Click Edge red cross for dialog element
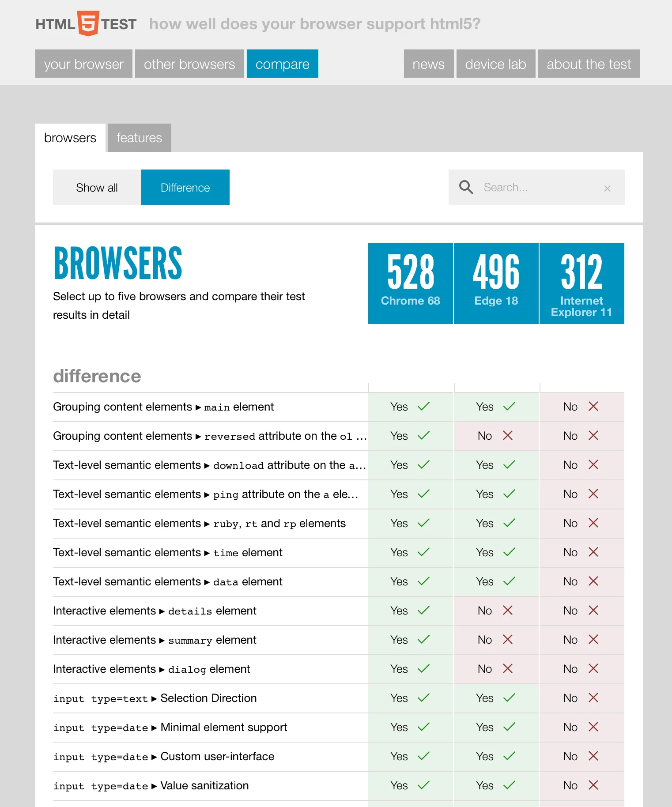The image size is (672, 807). pos(508,668)
